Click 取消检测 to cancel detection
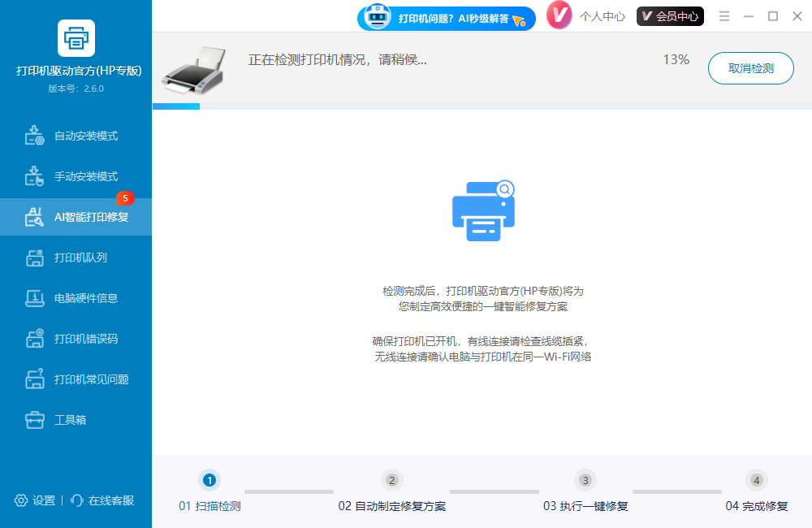Image resolution: width=812 pixels, height=528 pixels. 750,68
